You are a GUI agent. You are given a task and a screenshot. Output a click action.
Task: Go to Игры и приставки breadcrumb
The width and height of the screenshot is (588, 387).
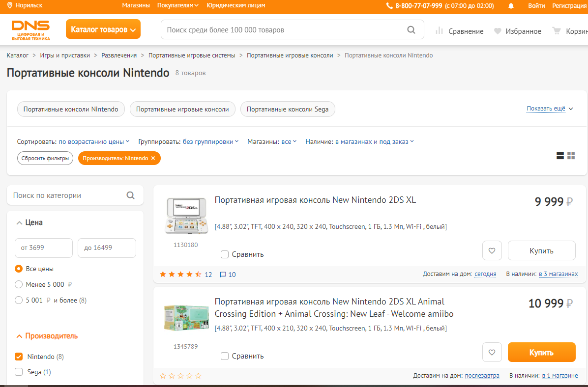[65, 55]
